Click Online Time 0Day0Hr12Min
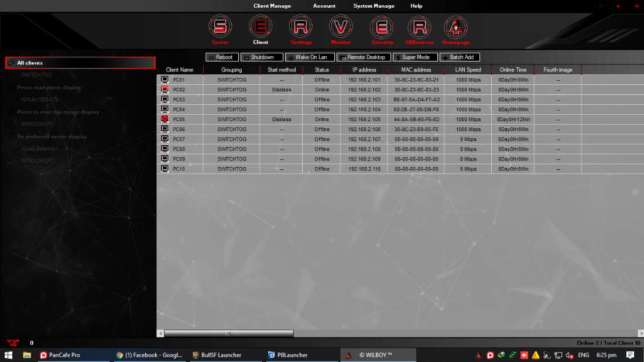The width and height of the screenshot is (644, 362). pos(513,119)
